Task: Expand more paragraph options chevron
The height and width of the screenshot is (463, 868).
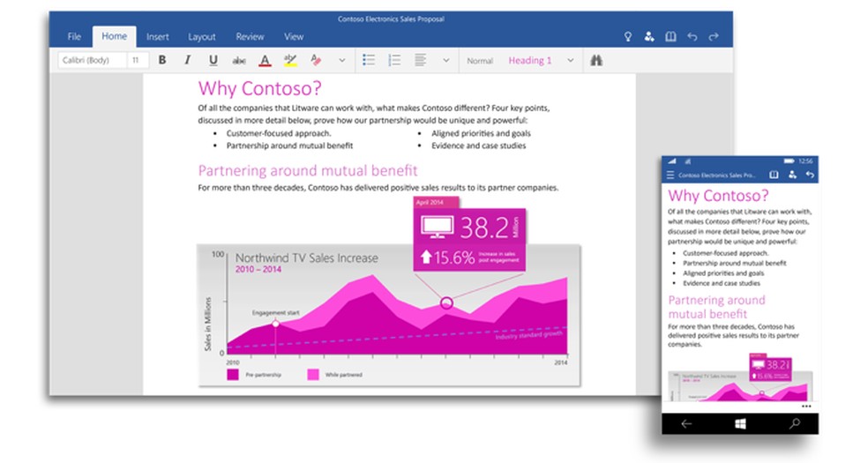Action: (x=446, y=60)
